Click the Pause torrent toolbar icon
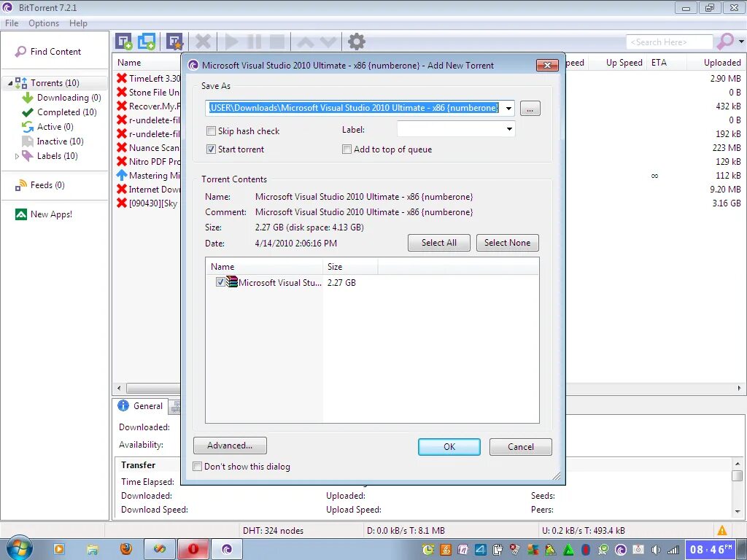 pos(255,42)
